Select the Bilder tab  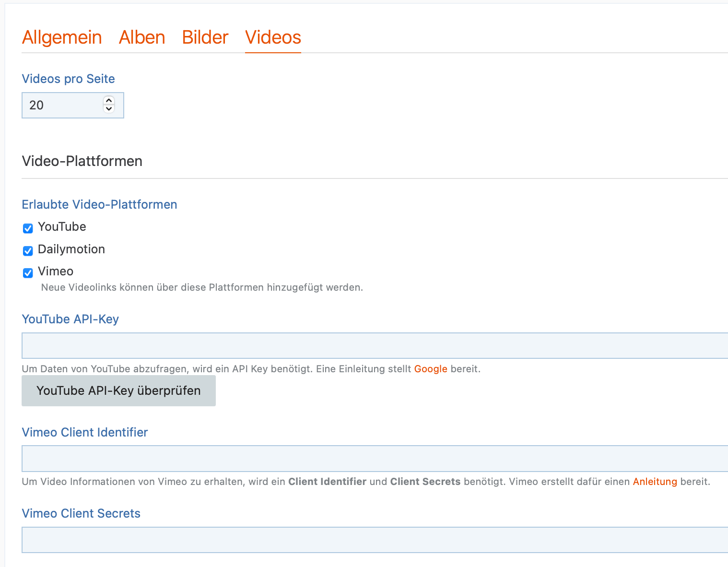click(205, 37)
